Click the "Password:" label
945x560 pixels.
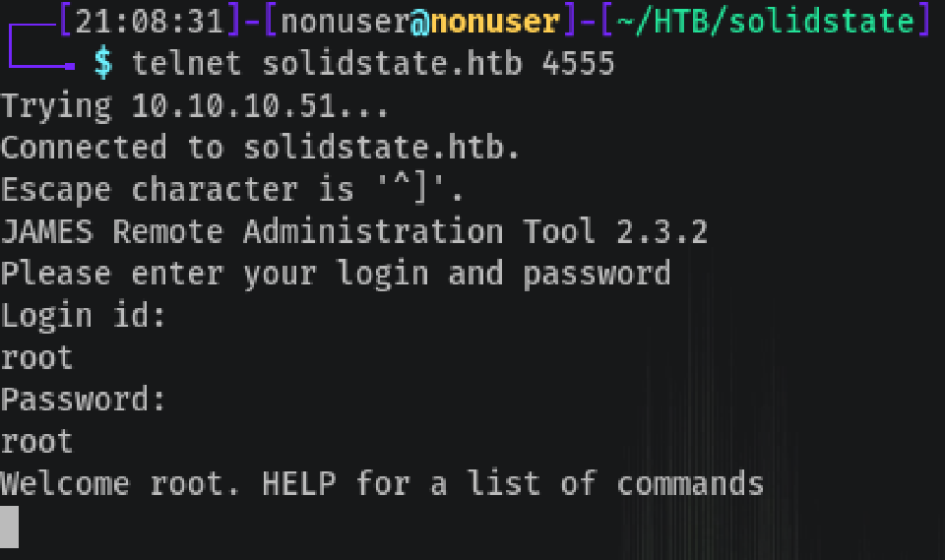[83, 401]
